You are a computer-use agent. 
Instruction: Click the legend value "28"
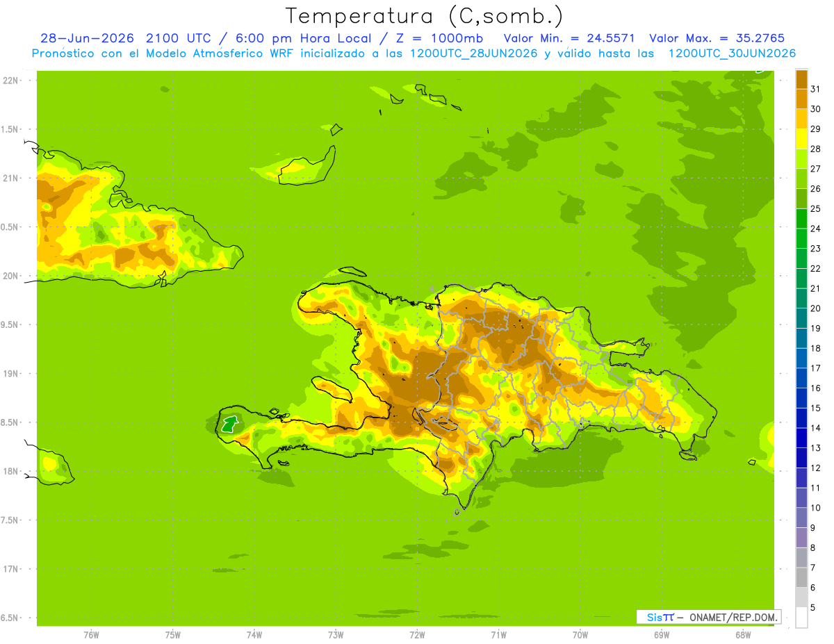pyautogui.click(x=816, y=148)
